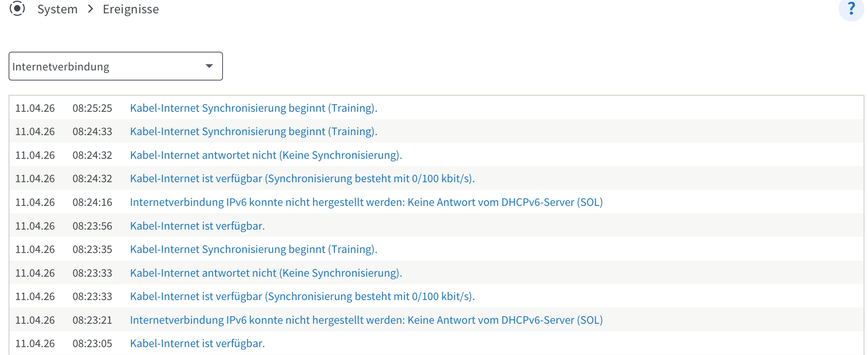Open the Internetverbindung filter dropdown

point(108,66)
